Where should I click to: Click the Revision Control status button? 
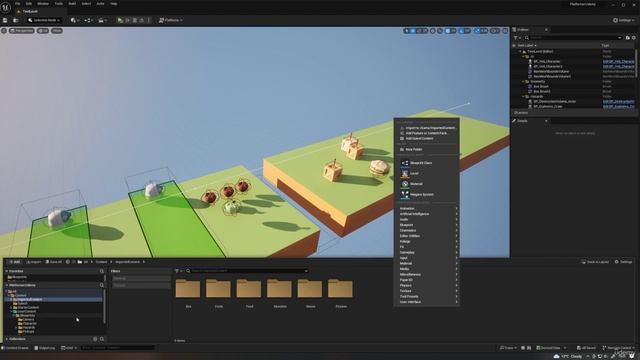(x=618, y=348)
